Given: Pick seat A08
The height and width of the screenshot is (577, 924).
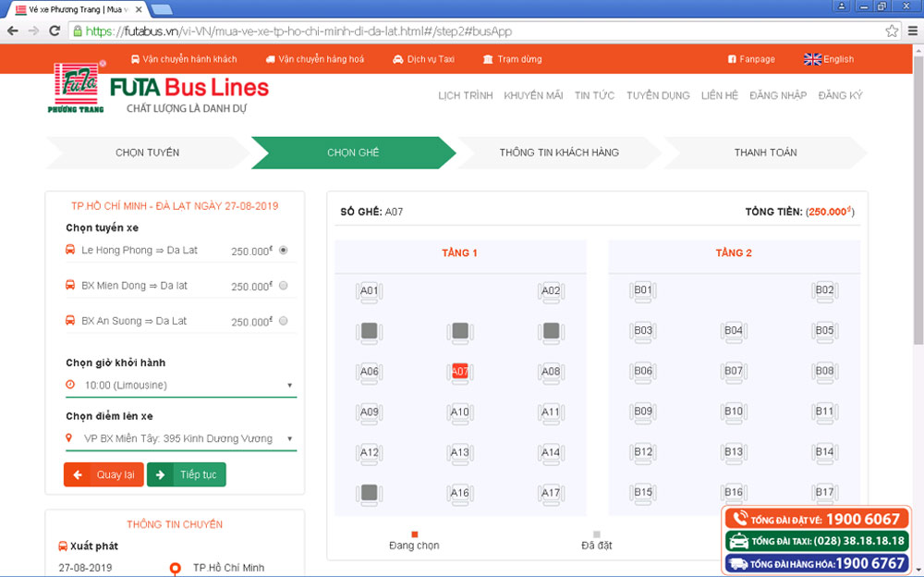Looking at the screenshot, I should 551,373.
